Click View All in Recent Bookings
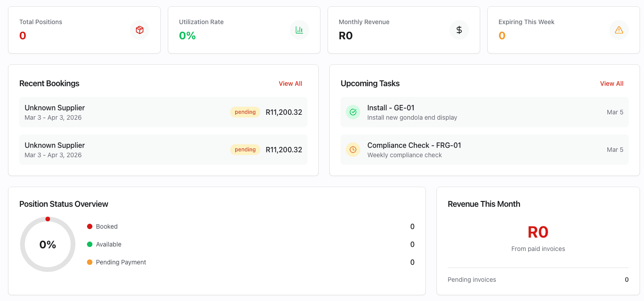This screenshot has height=301, width=644. pos(290,84)
